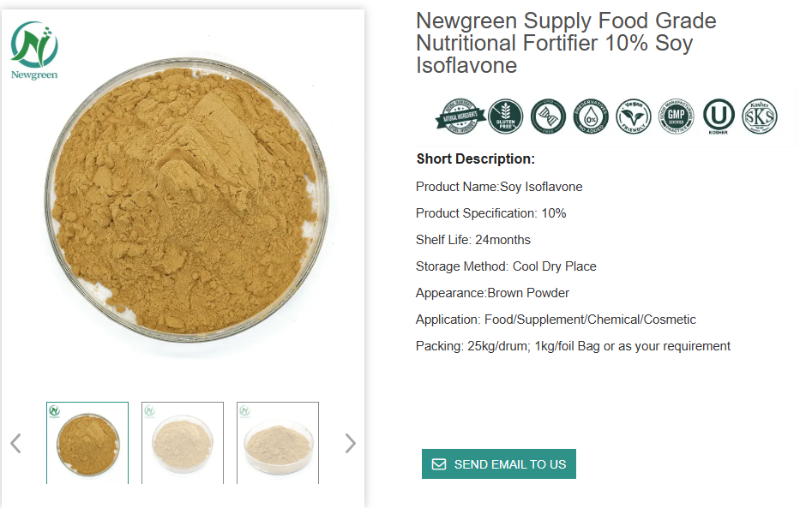Click the No Preservatives Added badge
812x508 pixels.
tap(590, 117)
